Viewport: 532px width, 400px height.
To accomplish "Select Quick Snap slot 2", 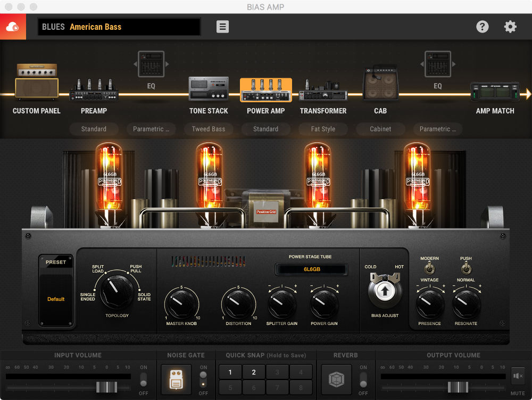I will pyautogui.click(x=253, y=372).
